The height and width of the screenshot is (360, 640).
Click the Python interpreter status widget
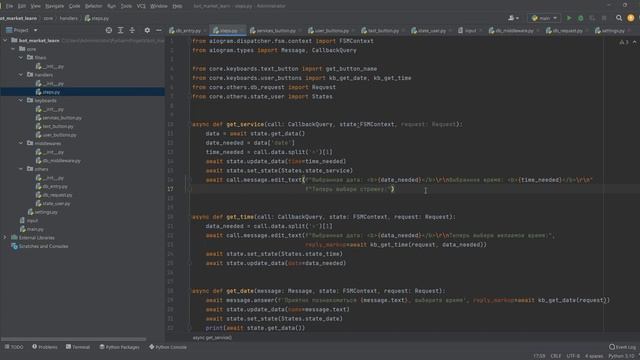[622, 356]
